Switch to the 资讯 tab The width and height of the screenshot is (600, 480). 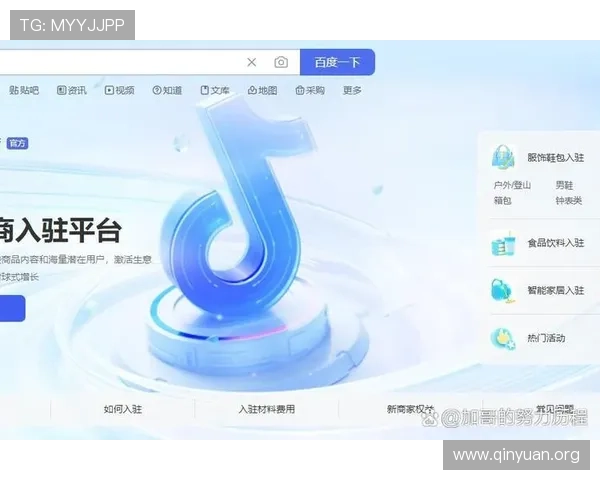(72, 90)
